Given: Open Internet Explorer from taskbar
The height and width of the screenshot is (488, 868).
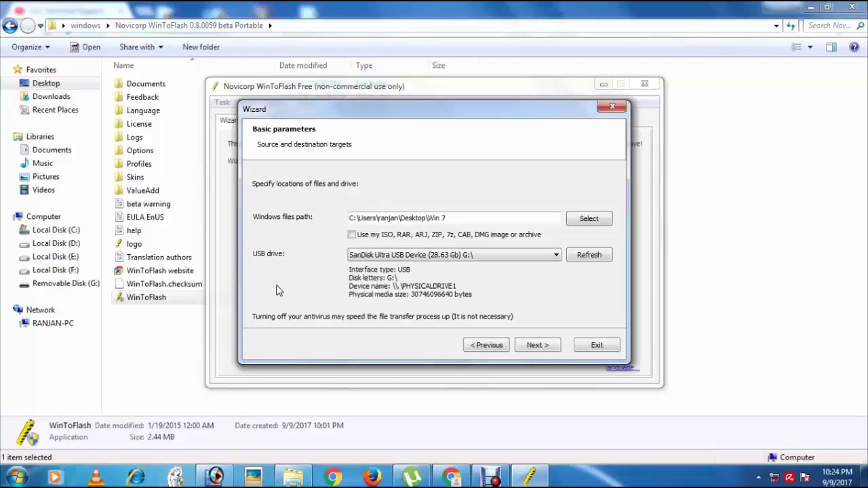Looking at the screenshot, I should click(x=136, y=476).
